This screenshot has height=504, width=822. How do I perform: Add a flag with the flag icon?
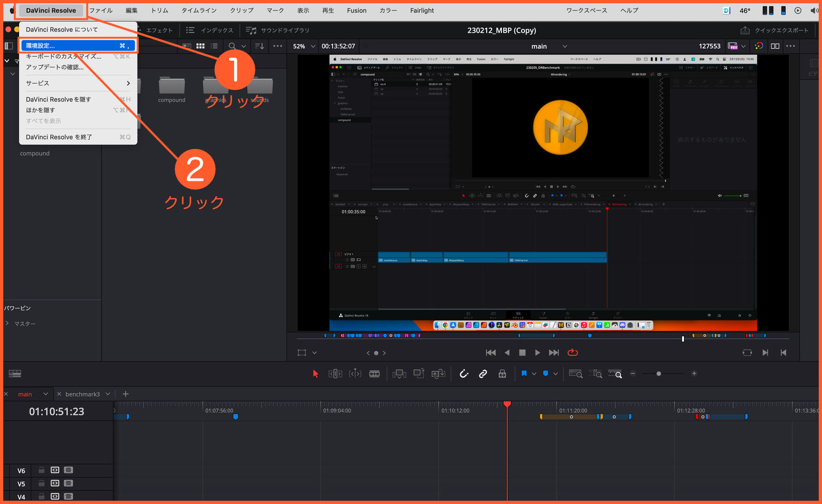pos(524,374)
